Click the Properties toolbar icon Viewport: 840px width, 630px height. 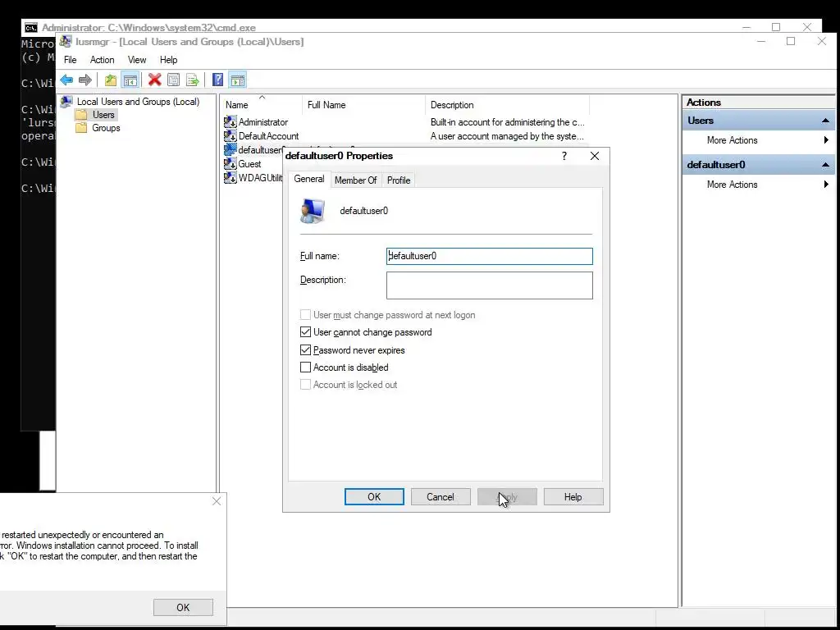174,80
